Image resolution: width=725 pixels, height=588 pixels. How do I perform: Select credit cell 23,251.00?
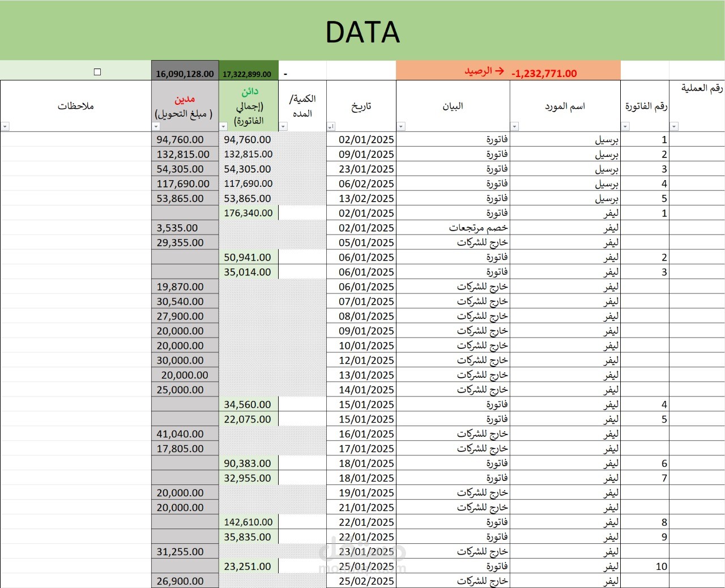click(x=249, y=566)
